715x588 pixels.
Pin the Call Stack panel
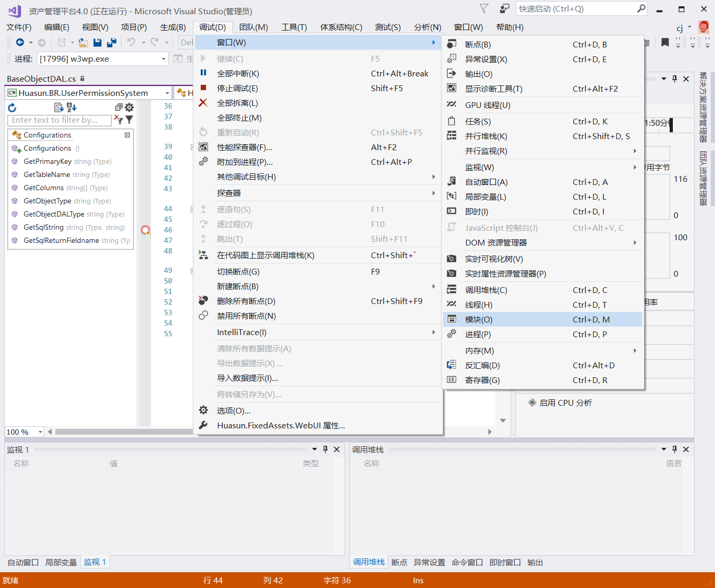[674, 449]
